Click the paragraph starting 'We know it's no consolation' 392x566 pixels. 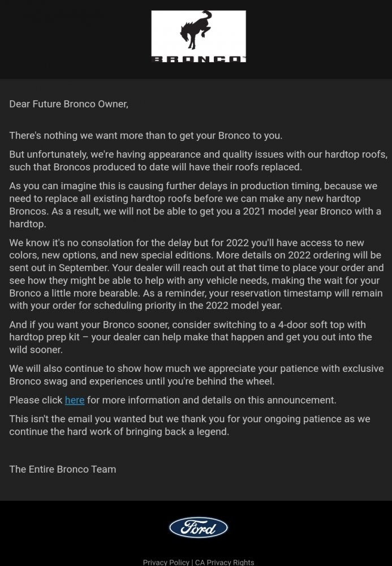(x=195, y=274)
